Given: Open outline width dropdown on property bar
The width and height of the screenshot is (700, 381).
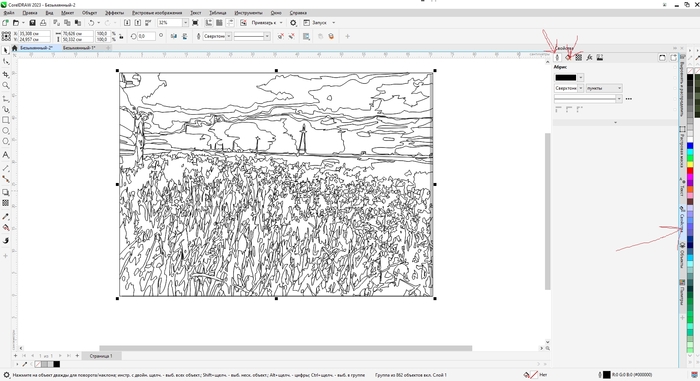Looking at the screenshot, I should (x=229, y=36).
